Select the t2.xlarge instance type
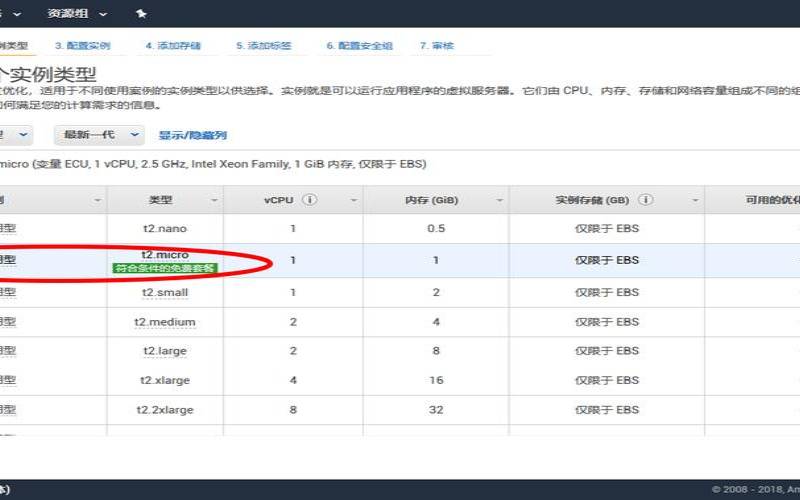The height and width of the screenshot is (500, 800). [165, 380]
